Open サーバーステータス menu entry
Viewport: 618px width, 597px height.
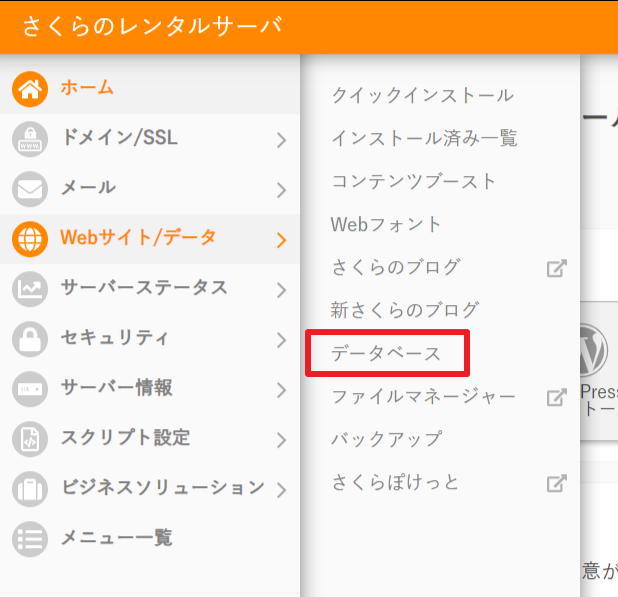[x=150, y=289]
